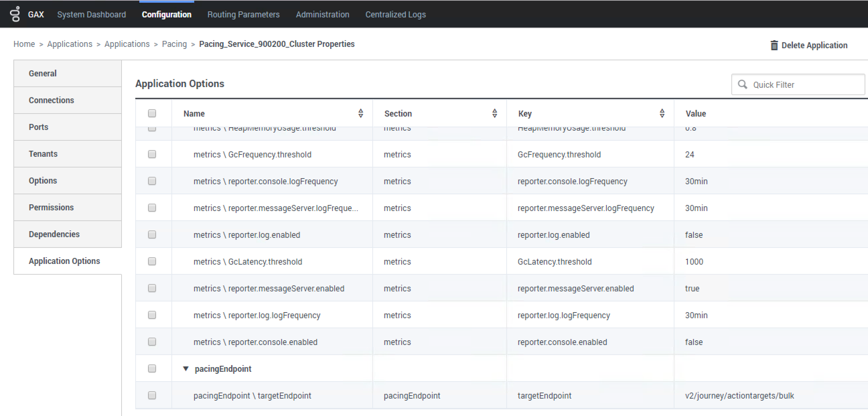Open Routing Parameters menu

(x=243, y=14)
